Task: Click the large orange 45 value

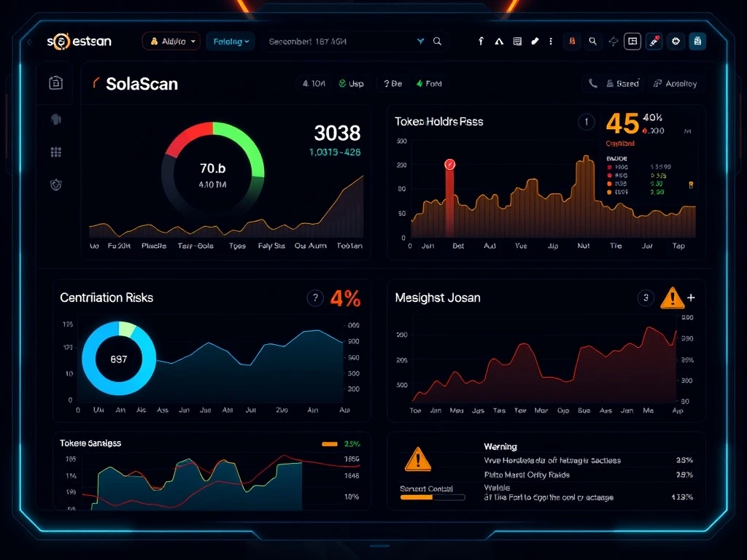Action: click(x=622, y=124)
